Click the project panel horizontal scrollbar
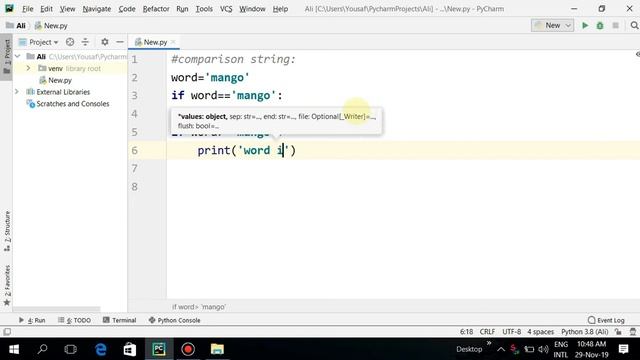This screenshot has height=360, width=640. 56,309
